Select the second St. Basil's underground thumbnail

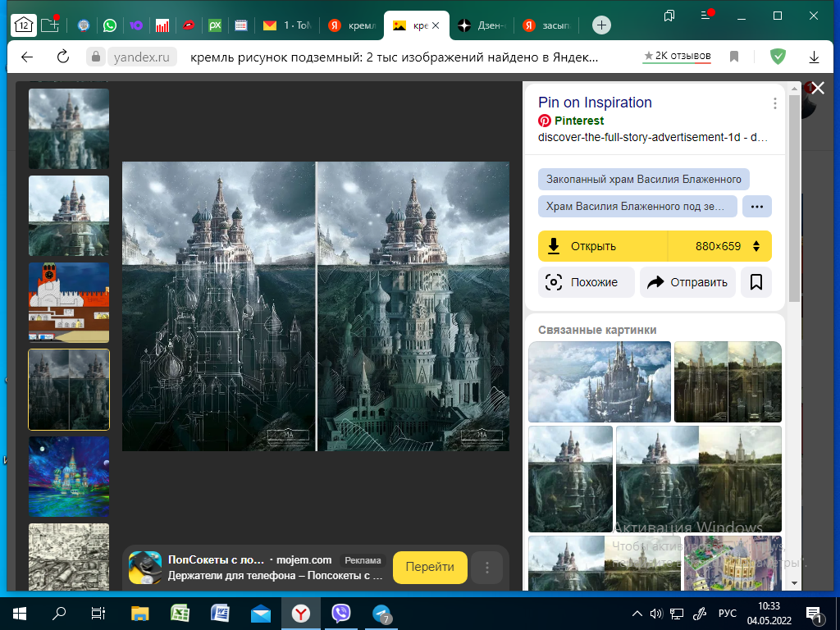pos(69,216)
